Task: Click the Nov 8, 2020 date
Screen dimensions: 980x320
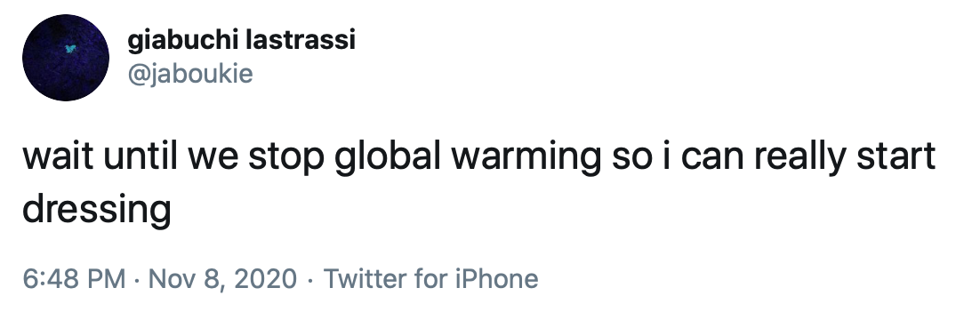Action: [x=221, y=278]
